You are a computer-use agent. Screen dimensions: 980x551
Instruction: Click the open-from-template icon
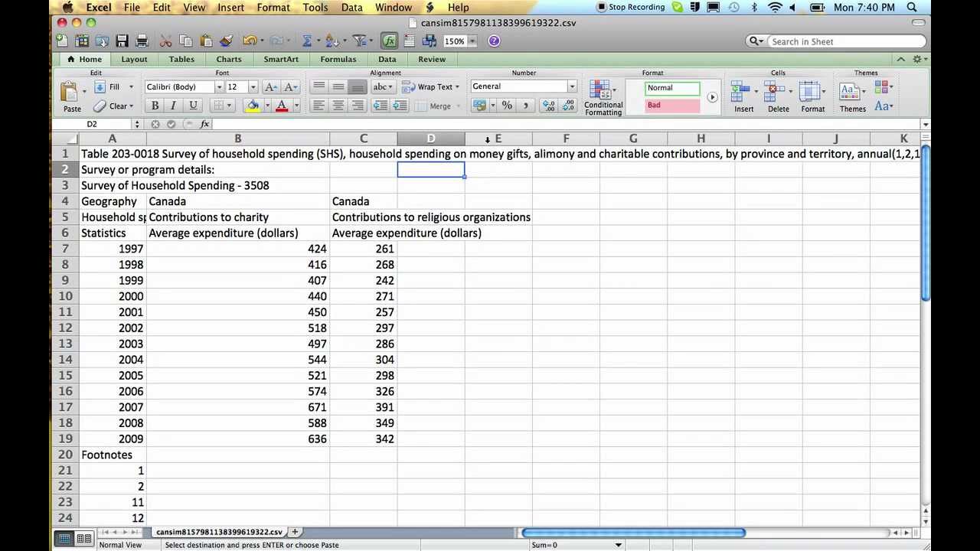pyautogui.click(x=82, y=41)
